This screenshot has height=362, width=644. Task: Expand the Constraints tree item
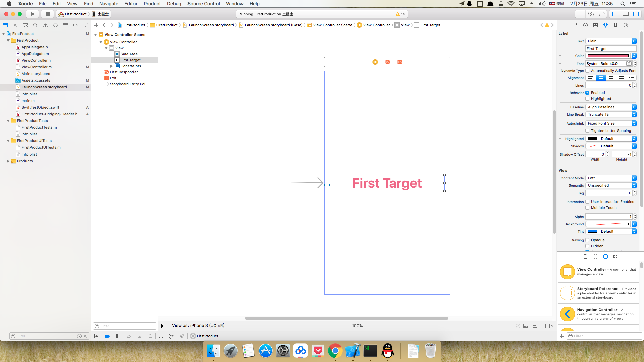(112, 66)
